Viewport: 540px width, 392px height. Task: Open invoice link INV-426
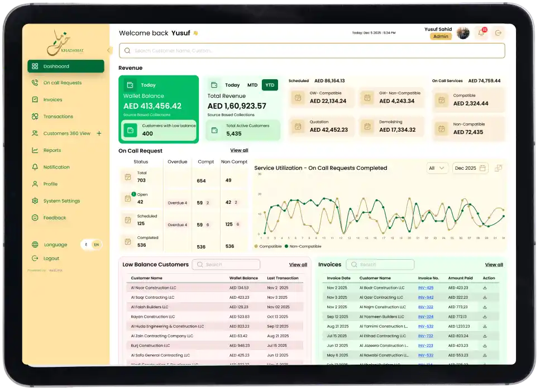pyautogui.click(x=426, y=288)
